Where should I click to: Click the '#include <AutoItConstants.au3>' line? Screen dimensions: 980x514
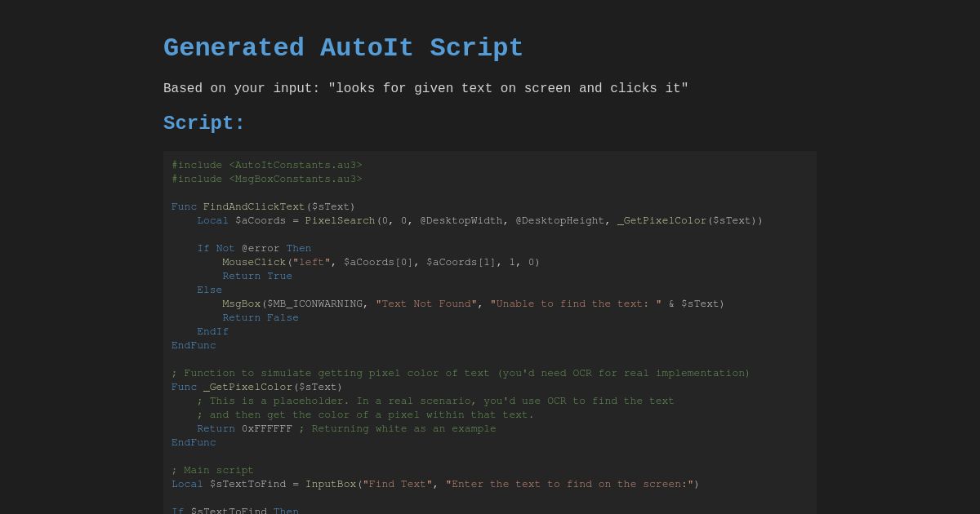point(267,165)
